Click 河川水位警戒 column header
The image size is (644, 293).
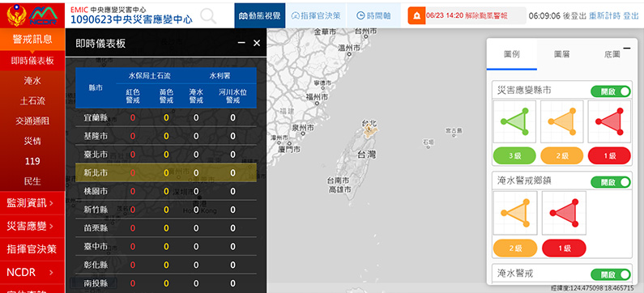pyautogui.click(x=232, y=96)
